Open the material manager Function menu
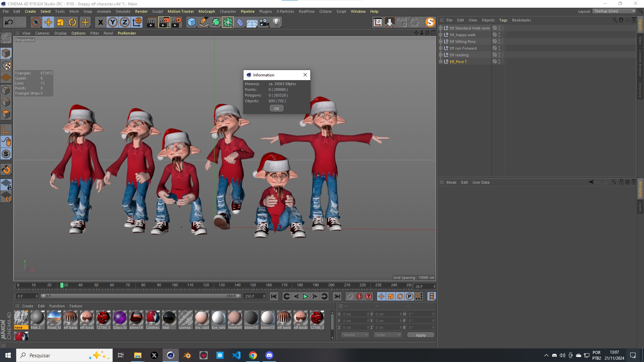The height and width of the screenshot is (362, 644). [57, 306]
